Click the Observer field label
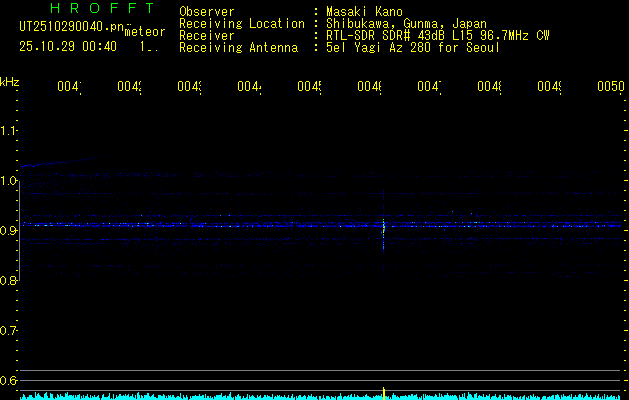The image size is (629, 400). (207, 12)
